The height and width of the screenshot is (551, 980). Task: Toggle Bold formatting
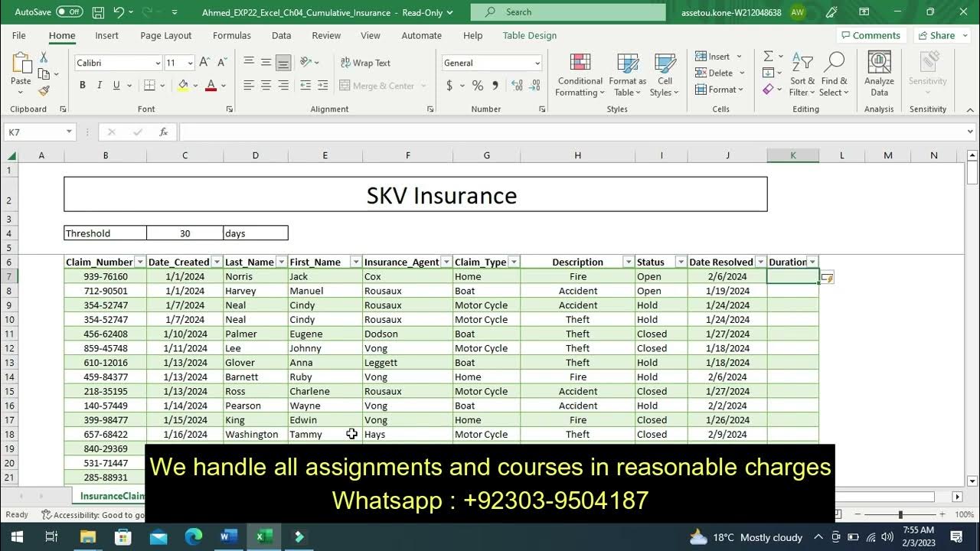click(83, 86)
